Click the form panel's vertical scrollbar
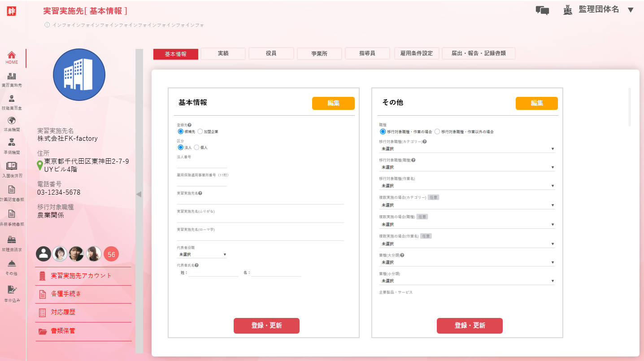This screenshot has width=644, height=361. [x=630, y=107]
